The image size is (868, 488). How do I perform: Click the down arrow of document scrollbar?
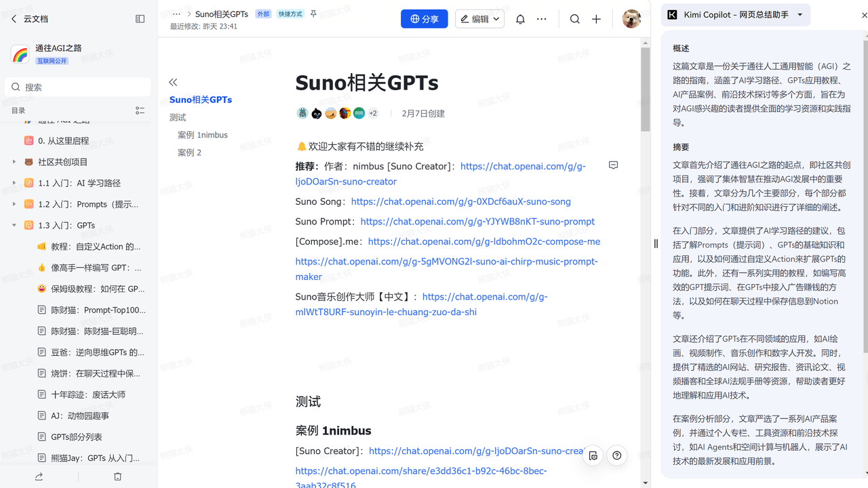click(x=646, y=483)
